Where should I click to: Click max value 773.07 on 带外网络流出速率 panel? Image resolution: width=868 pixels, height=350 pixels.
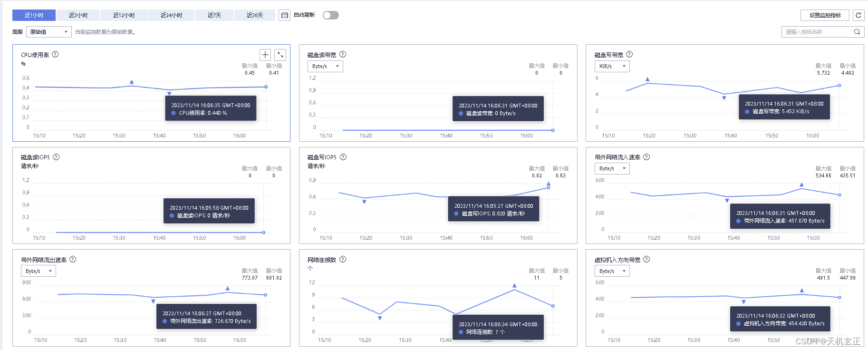[250, 278]
